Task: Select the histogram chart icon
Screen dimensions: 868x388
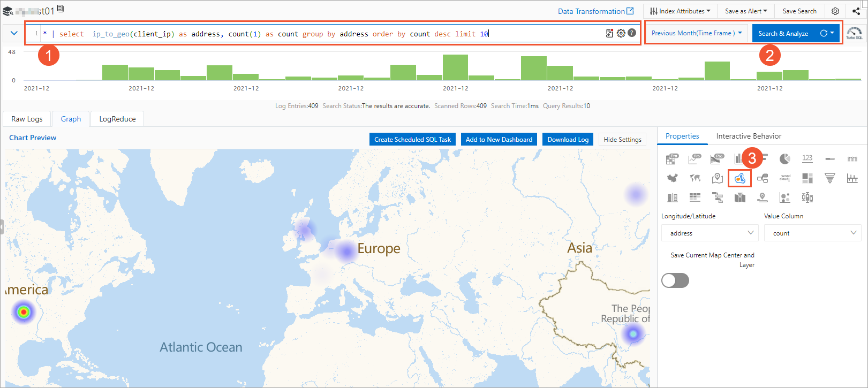Action: [x=852, y=178]
